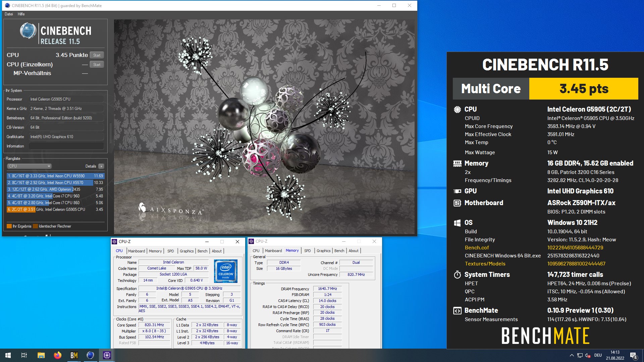
Task: Open Bench tab in left CPU-Z window
Action: [203, 251]
